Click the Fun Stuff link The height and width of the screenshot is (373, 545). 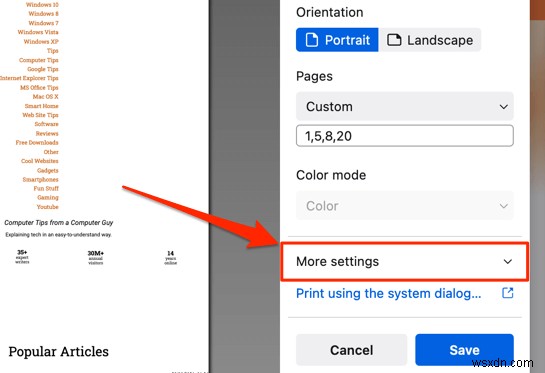pyautogui.click(x=46, y=188)
